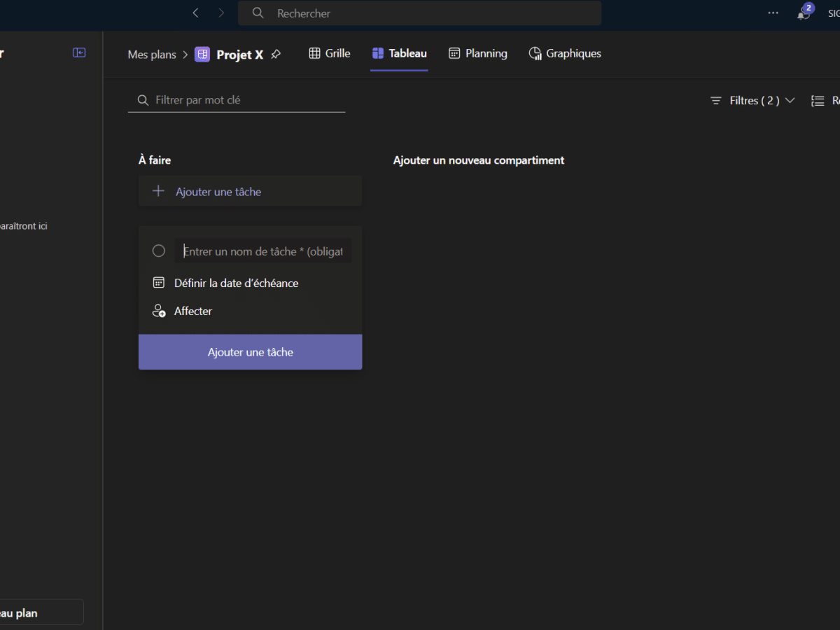Open the notifications bell icon
This screenshot has height=630, width=840.
[x=804, y=13]
